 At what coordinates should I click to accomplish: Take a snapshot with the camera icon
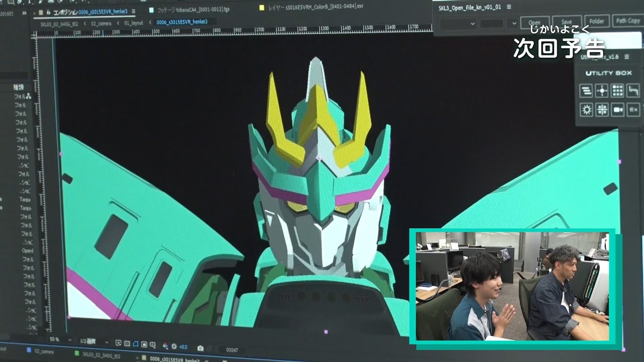[200, 348]
